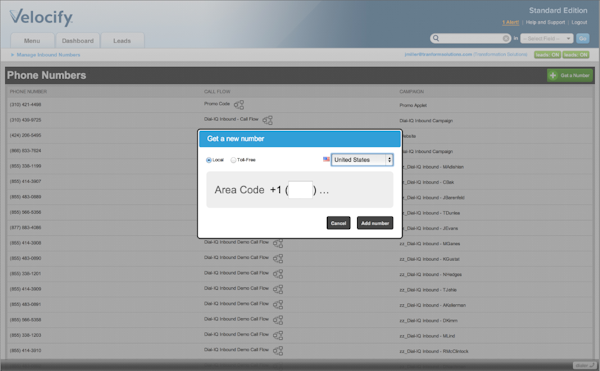Click phone number (310) 421-4498
This screenshot has width=600, height=371.
[x=25, y=105]
